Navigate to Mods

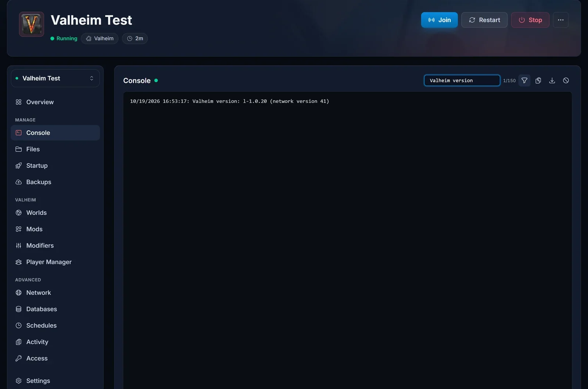tap(55, 229)
